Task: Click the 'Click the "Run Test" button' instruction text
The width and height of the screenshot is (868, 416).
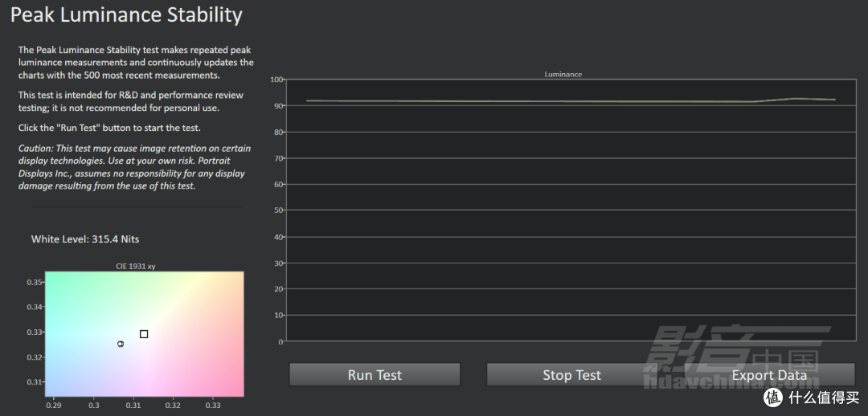Action: coord(109,128)
